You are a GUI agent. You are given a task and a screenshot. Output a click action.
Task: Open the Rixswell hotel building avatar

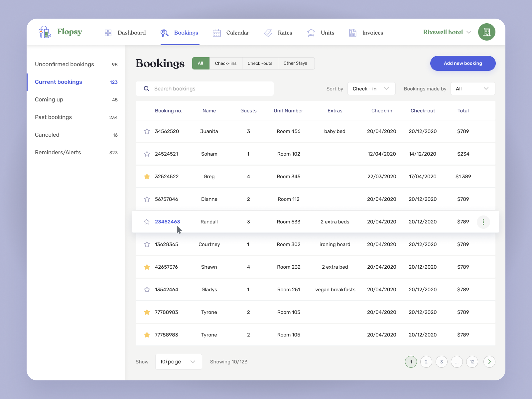[x=487, y=32]
